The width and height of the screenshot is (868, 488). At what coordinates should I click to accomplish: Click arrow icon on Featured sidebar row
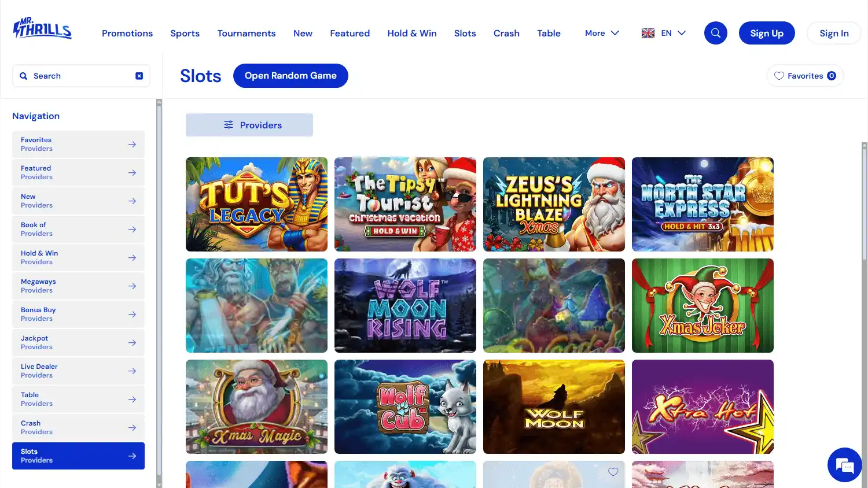click(132, 172)
